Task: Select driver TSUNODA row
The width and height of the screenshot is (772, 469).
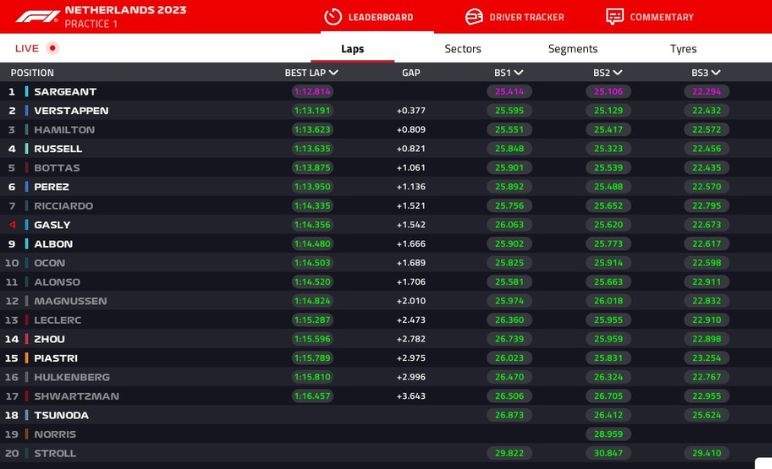Action: coord(386,415)
